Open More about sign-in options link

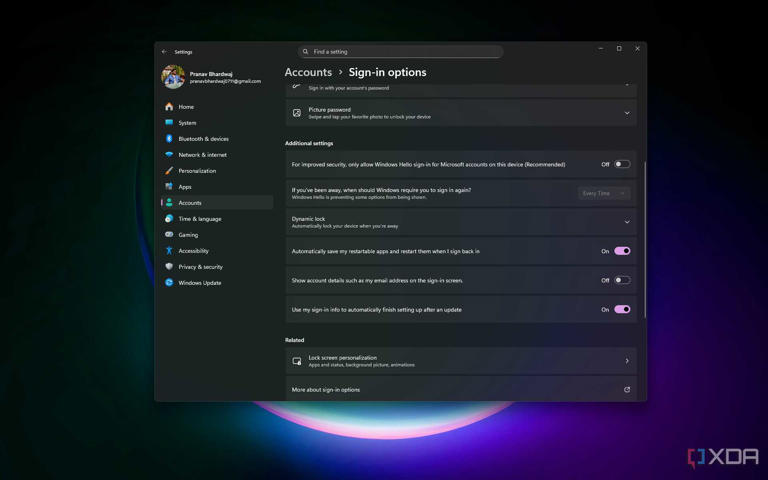(461, 390)
